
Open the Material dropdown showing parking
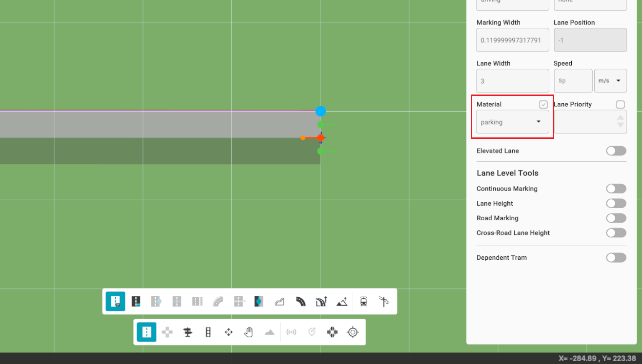coord(512,122)
